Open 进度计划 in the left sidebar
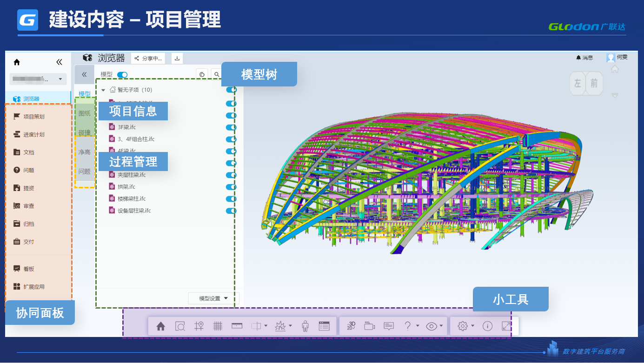The height and width of the screenshot is (363, 644). [34, 135]
